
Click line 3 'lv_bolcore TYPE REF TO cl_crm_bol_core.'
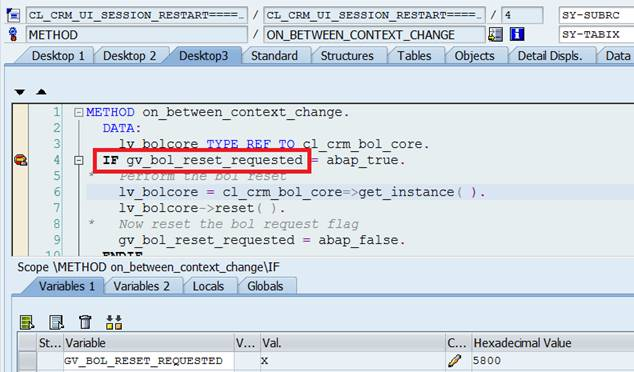pyautogui.click(x=274, y=144)
